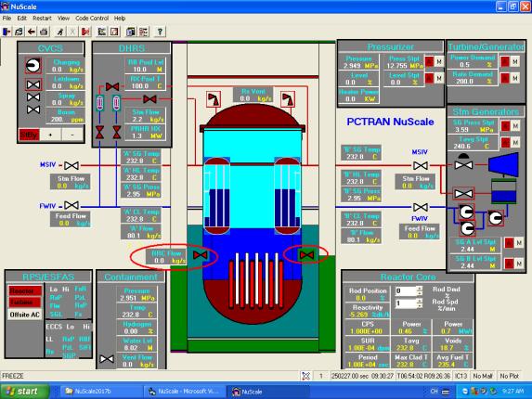Click the circled red valve right of the core
The image size is (532, 399).
point(306,255)
